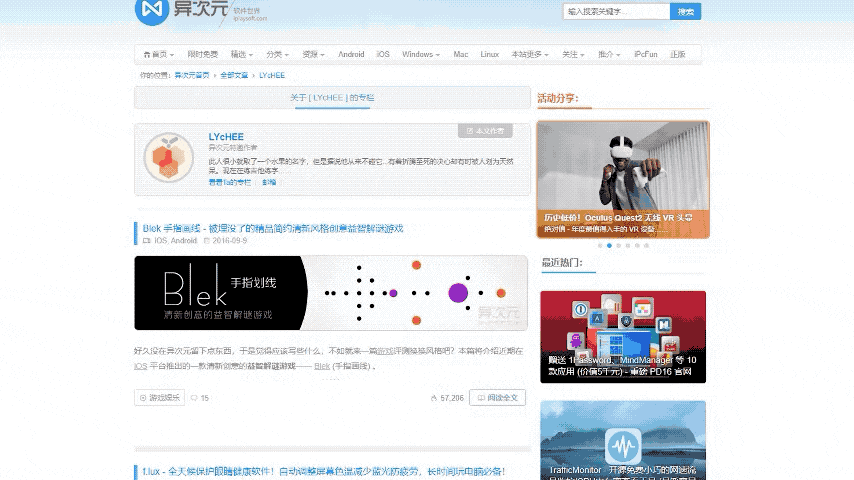
Task: Click the blue 搜索 search button
Action: coord(685,11)
